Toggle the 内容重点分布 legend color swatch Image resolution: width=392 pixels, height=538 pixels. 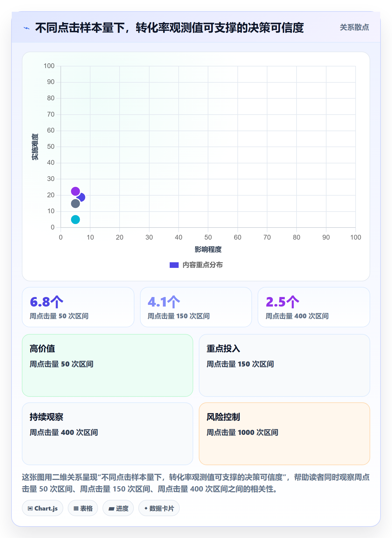[174, 265]
